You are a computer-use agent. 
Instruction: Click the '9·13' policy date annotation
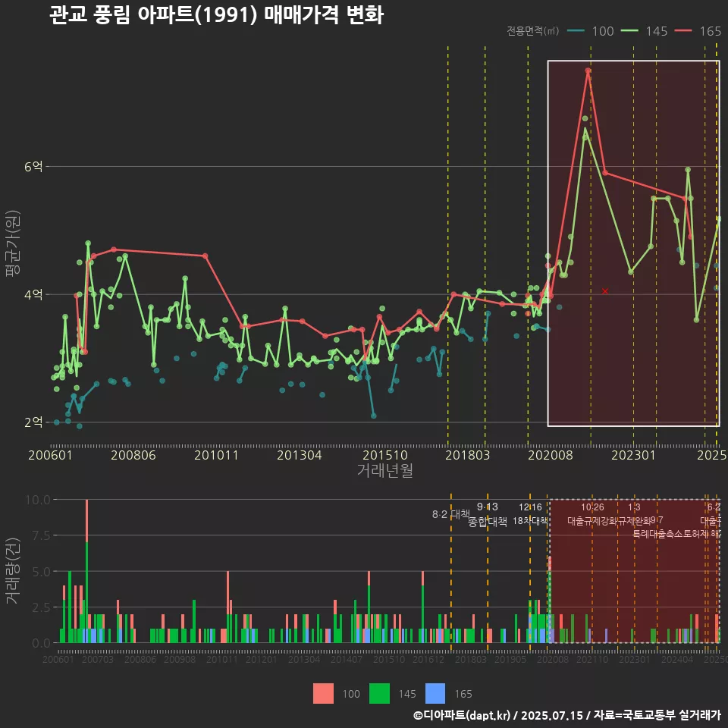488,507
